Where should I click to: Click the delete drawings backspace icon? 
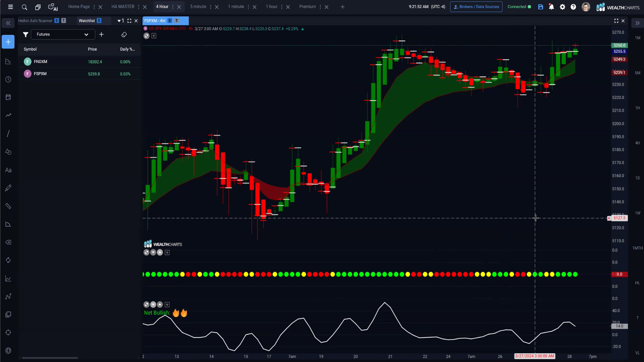tap(8, 242)
